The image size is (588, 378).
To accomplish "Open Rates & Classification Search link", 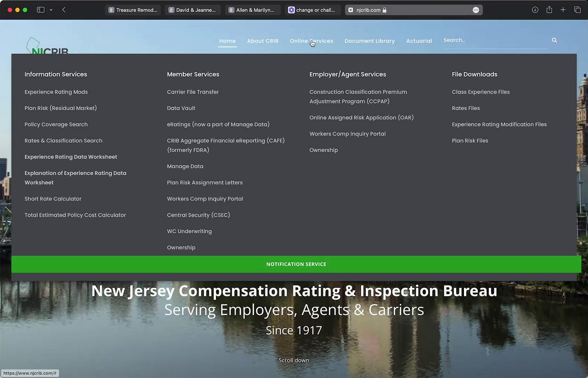I will [63, 141].
